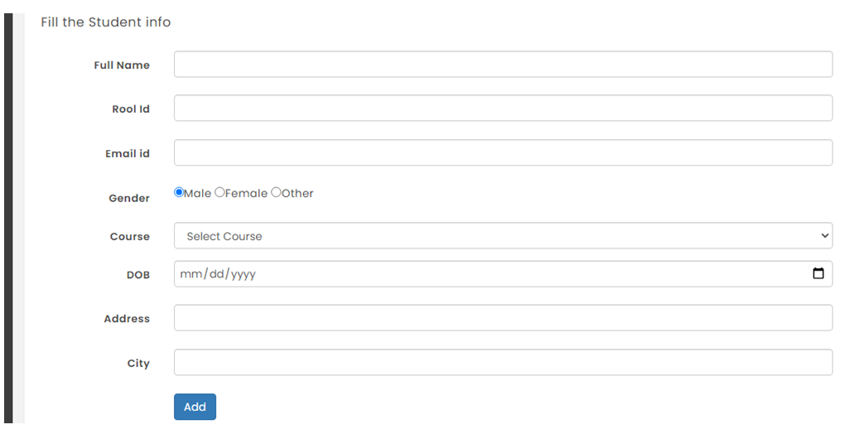
Task: Click the Add button
Action: point(195,407)
